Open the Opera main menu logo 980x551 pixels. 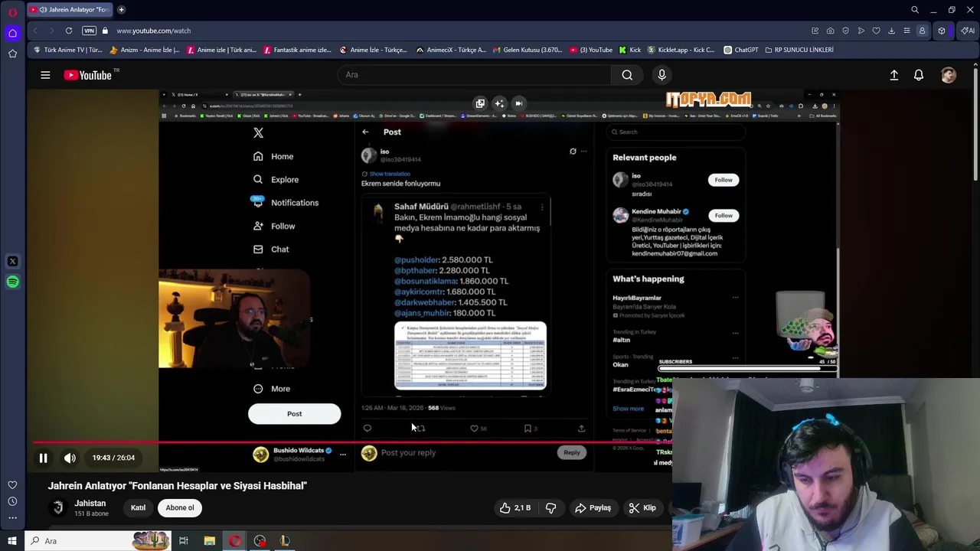pos(12,13)
